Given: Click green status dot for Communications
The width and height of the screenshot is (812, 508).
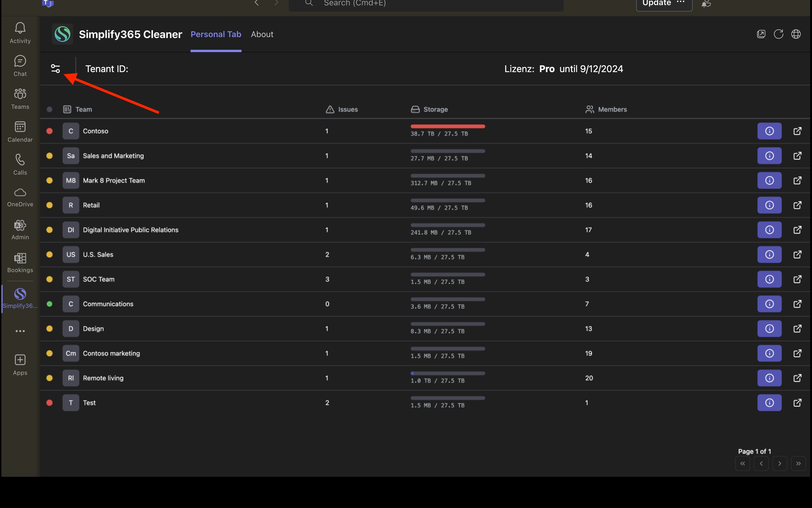Looking at the screenshot, I should (x=50, y=304).
